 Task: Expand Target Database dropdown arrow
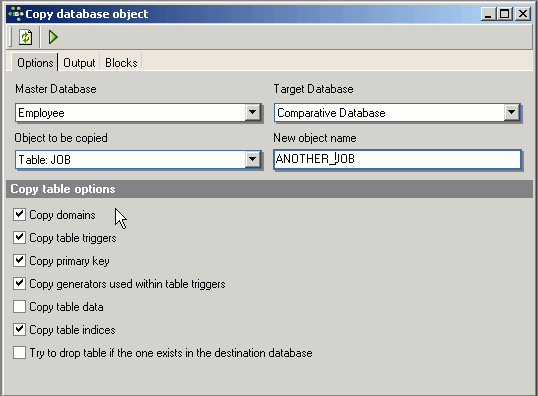[511, 112]
